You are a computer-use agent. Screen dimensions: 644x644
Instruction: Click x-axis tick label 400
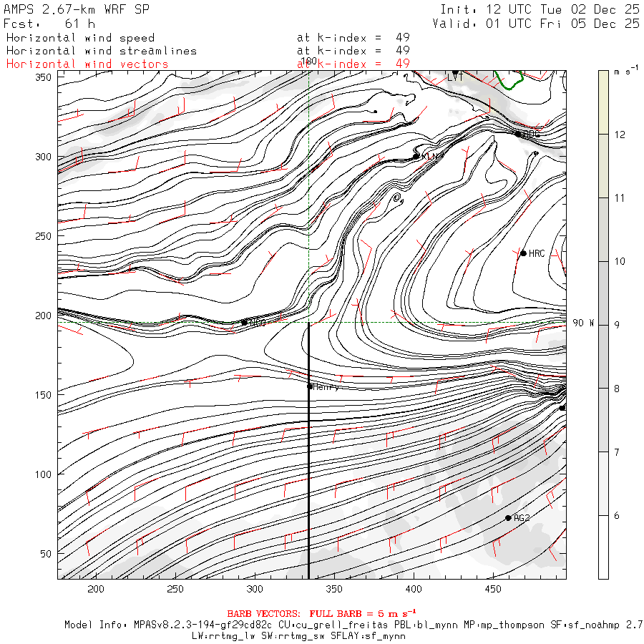413,589
